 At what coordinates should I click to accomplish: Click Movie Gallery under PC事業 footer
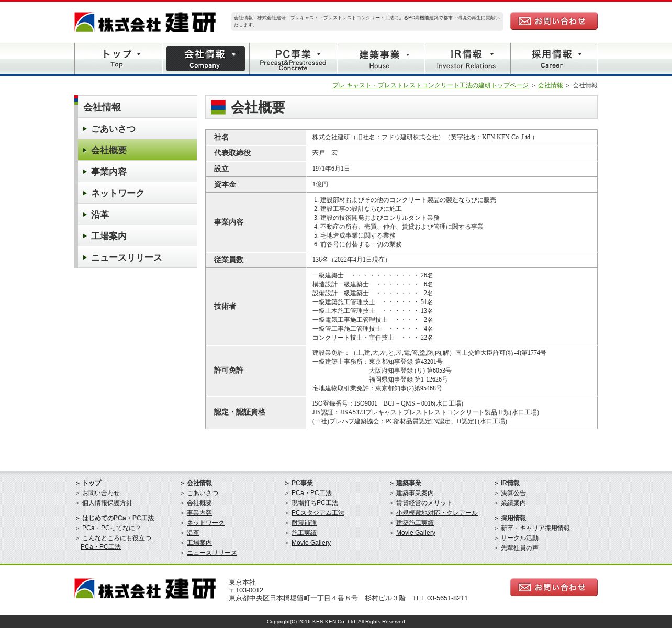coord(311,543)
